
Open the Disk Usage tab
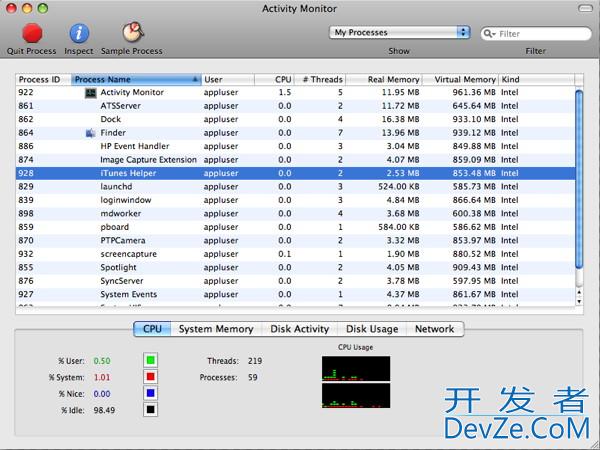(372, 329)
